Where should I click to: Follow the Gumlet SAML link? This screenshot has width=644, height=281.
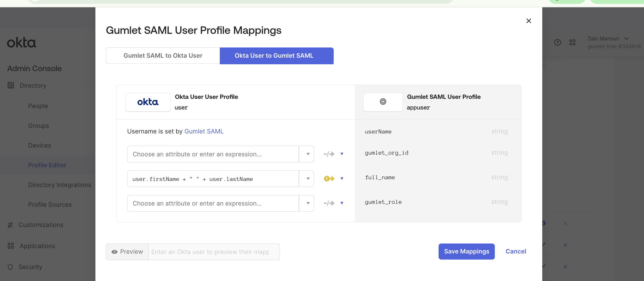204,131
